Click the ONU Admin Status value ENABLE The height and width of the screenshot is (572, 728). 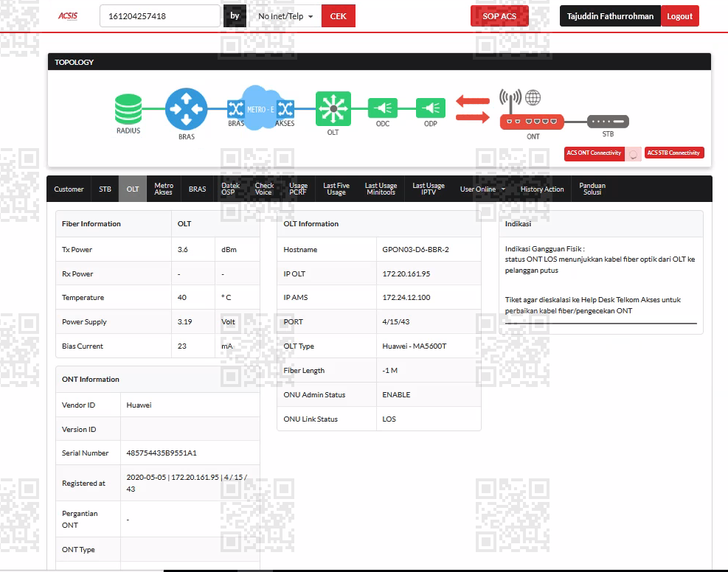pos(397,395)
